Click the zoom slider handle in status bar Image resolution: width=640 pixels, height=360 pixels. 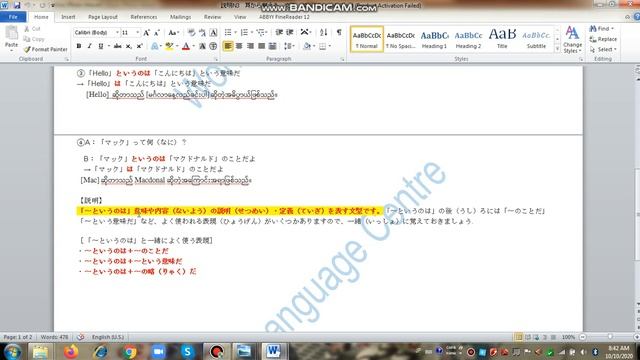(610, 337)
